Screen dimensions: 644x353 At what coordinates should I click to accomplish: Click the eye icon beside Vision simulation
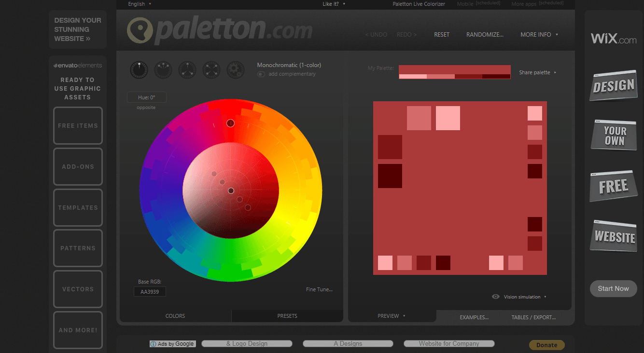coord(496,297)
